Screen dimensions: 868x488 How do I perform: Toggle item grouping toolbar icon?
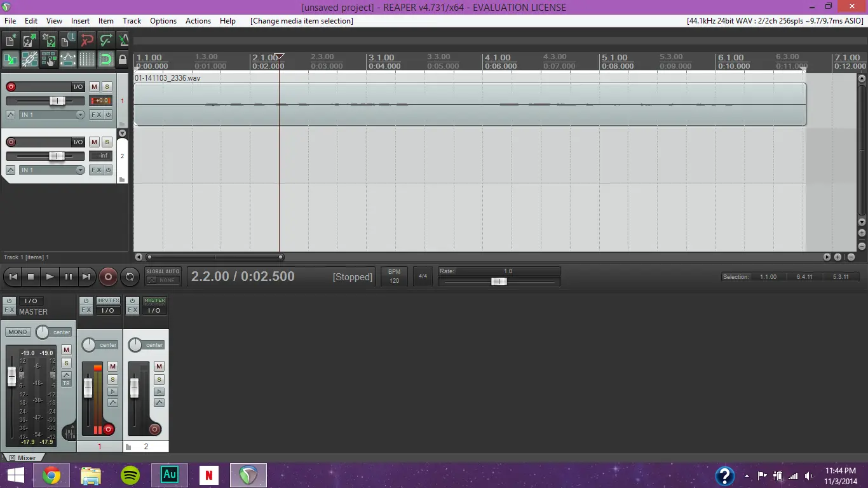29,60
